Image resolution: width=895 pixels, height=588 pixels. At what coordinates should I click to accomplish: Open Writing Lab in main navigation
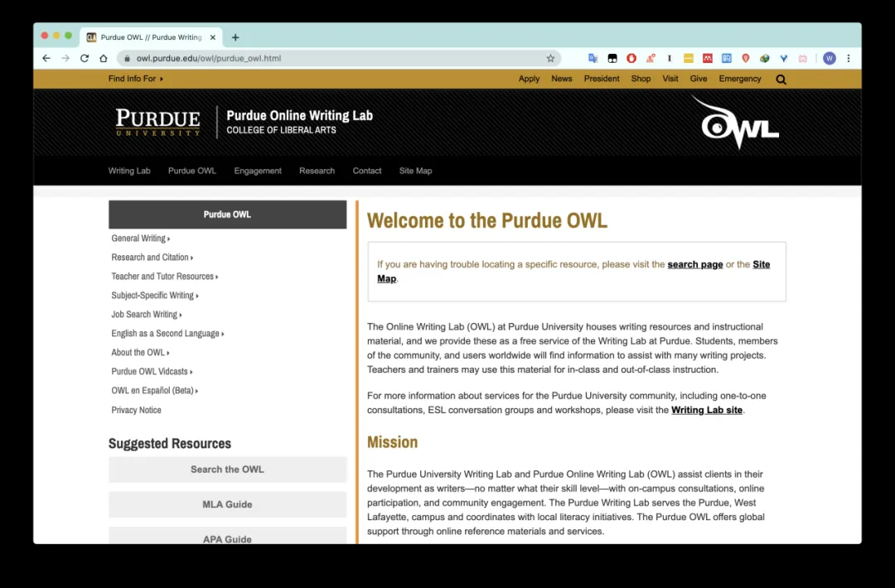point(129,171)
